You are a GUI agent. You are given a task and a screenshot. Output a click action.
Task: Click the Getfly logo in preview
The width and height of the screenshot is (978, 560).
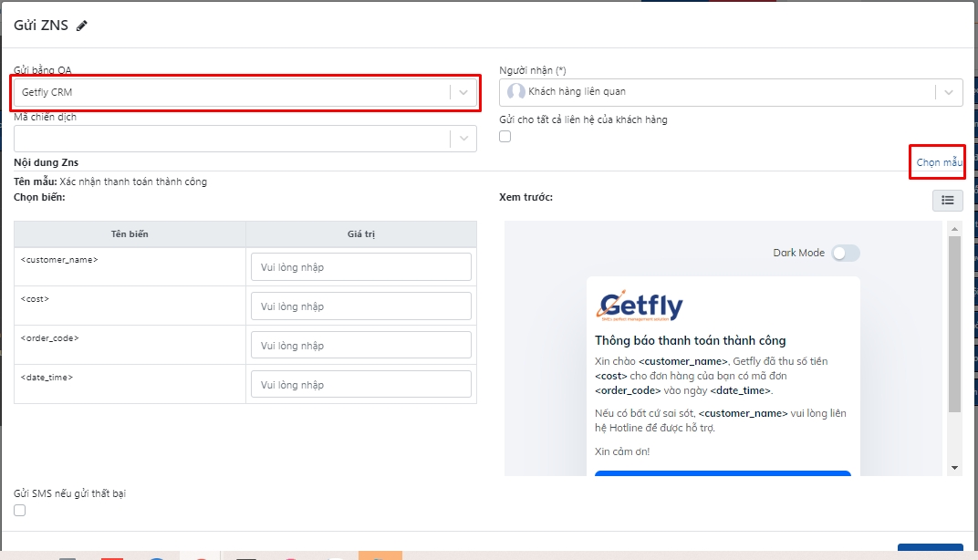(640, 306)
